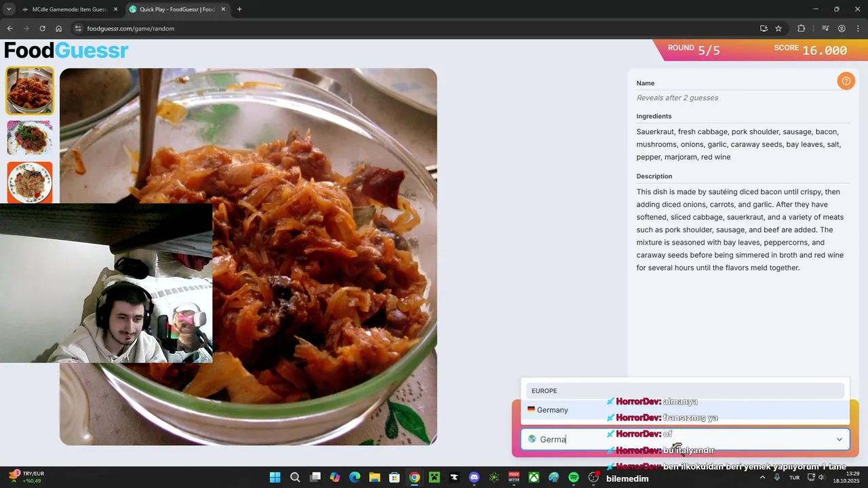View site information icon in address bar

pyautogui.click(x=78, y=28)
